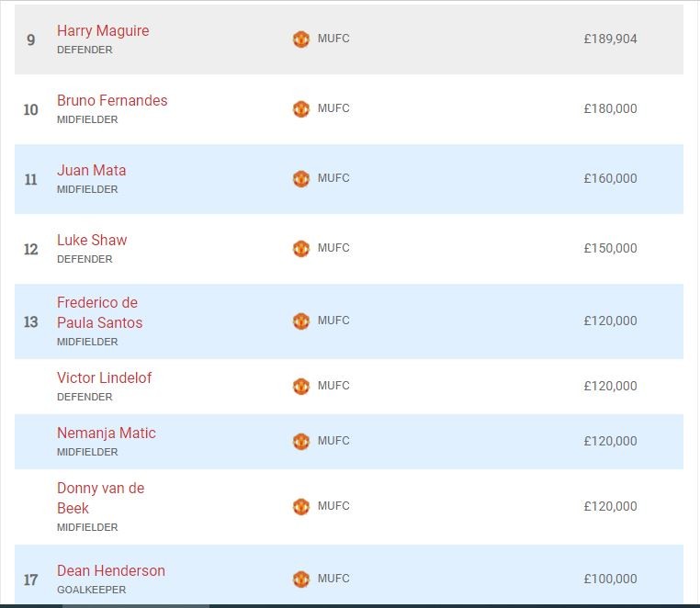Follow the Donny van de Beek link
The height and width of the screenshot is (608, 700).
click(x=100, y=498)
